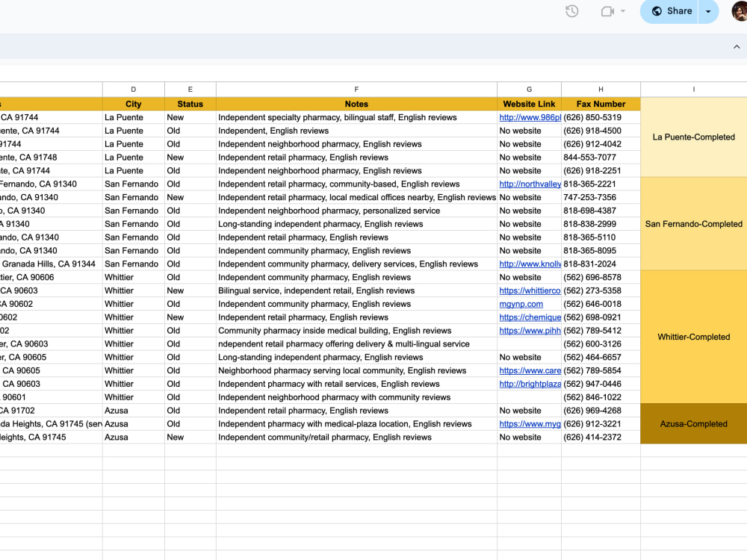Select note 'Independent neighborhood pharmacy with community reviews'
The image size is (747, 560).
point(356,397)
